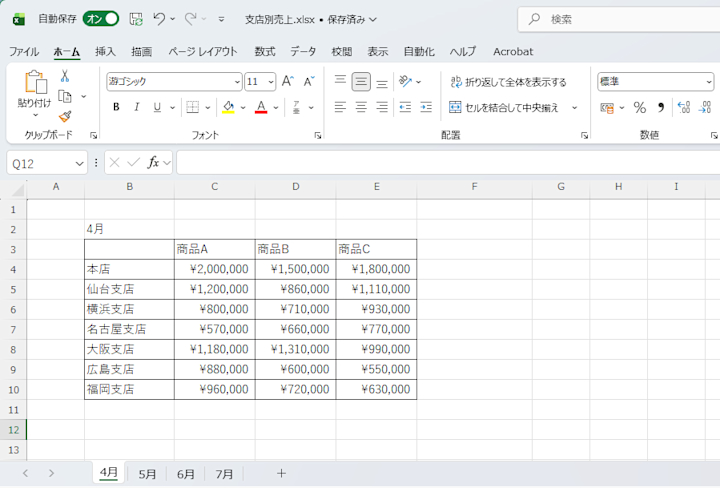Open the merge cells dropdown arrow
Viewport: 720px width, 488px height.
(x=574, y=108)
